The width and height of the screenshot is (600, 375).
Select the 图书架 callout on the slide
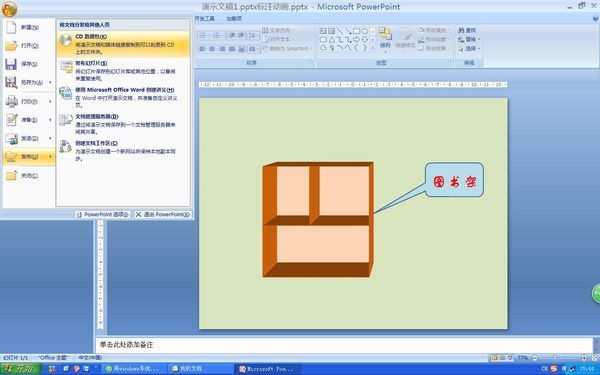[454, 181]
